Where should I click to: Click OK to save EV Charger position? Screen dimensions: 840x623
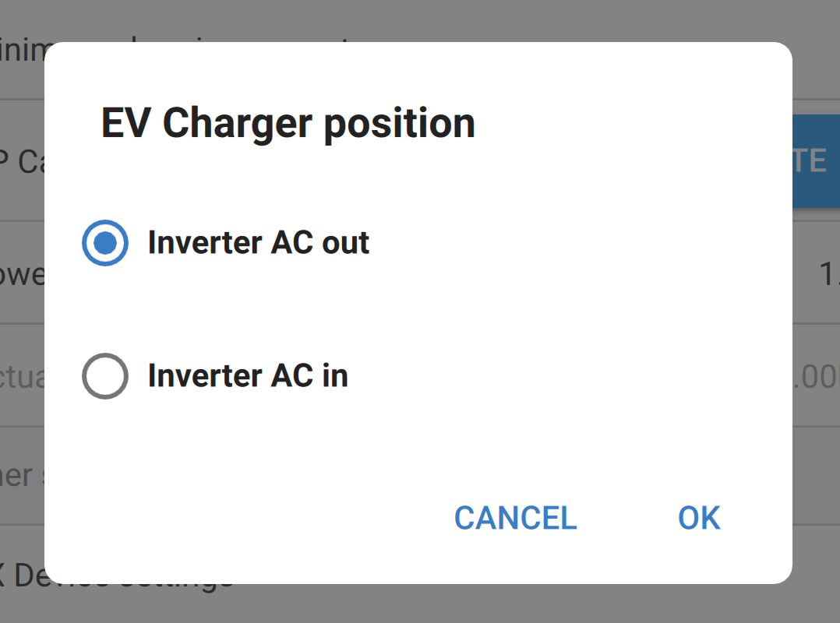(x=698, y=518)
